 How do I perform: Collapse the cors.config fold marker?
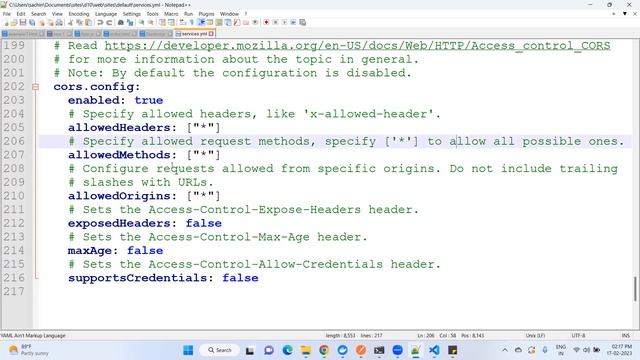pos(36,87)
